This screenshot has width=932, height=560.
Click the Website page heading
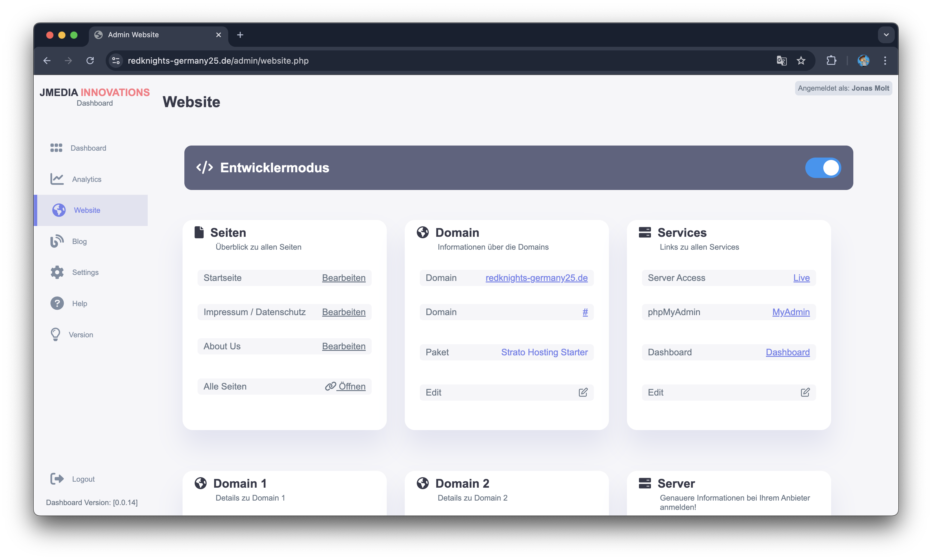click(x=191, y=102)
